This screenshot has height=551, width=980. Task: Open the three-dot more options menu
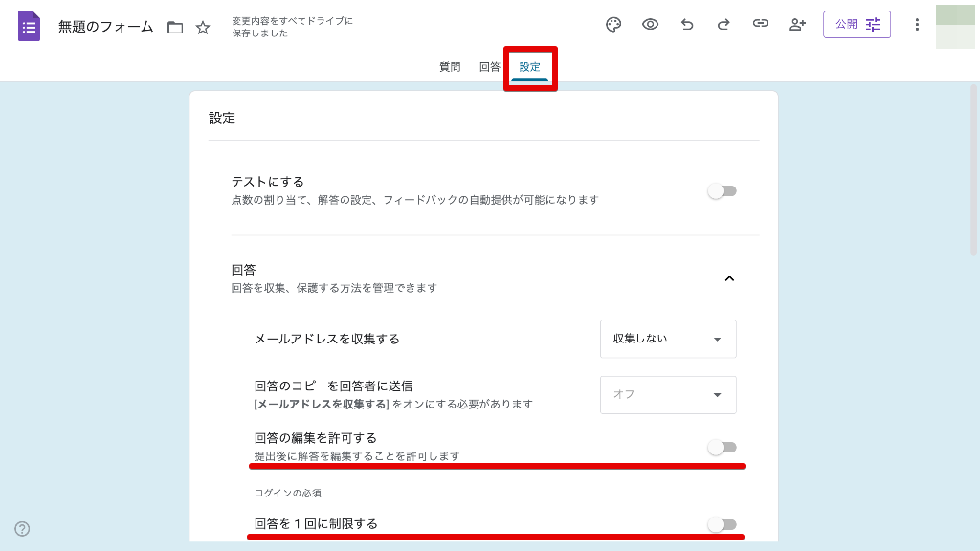(x=917, y=25)
